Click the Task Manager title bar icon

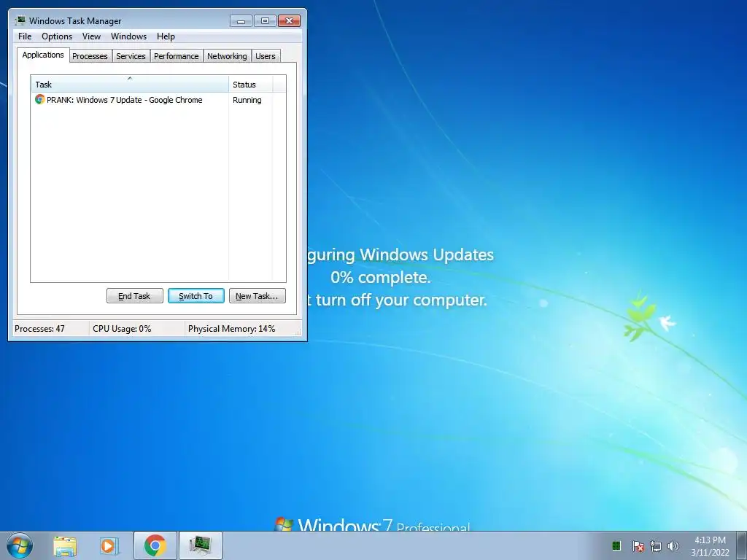[x=20, y=20]
